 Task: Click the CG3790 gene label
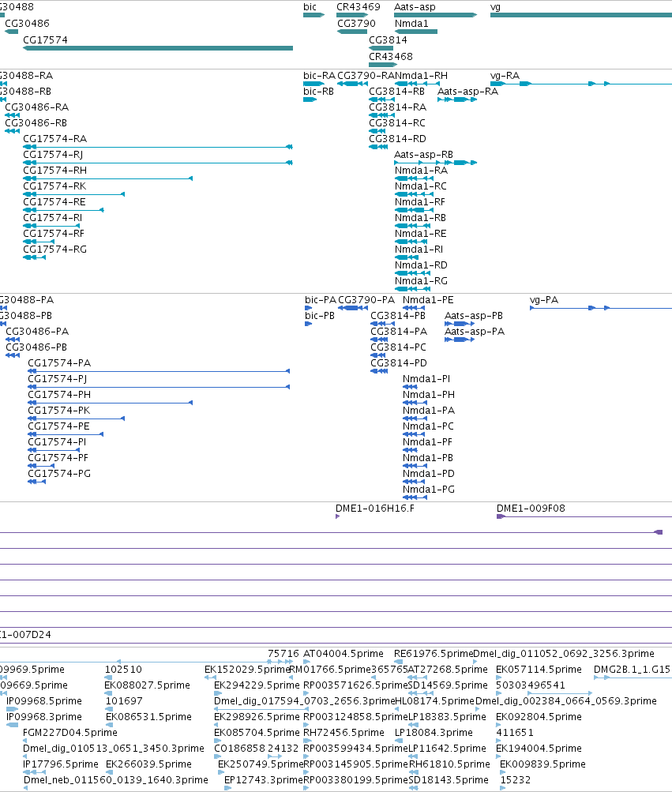point(356,23)
